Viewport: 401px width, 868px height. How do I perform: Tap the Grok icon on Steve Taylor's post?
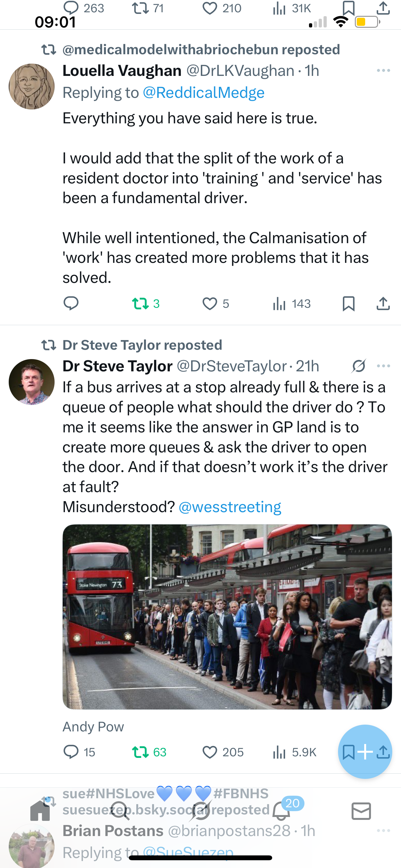358,366
